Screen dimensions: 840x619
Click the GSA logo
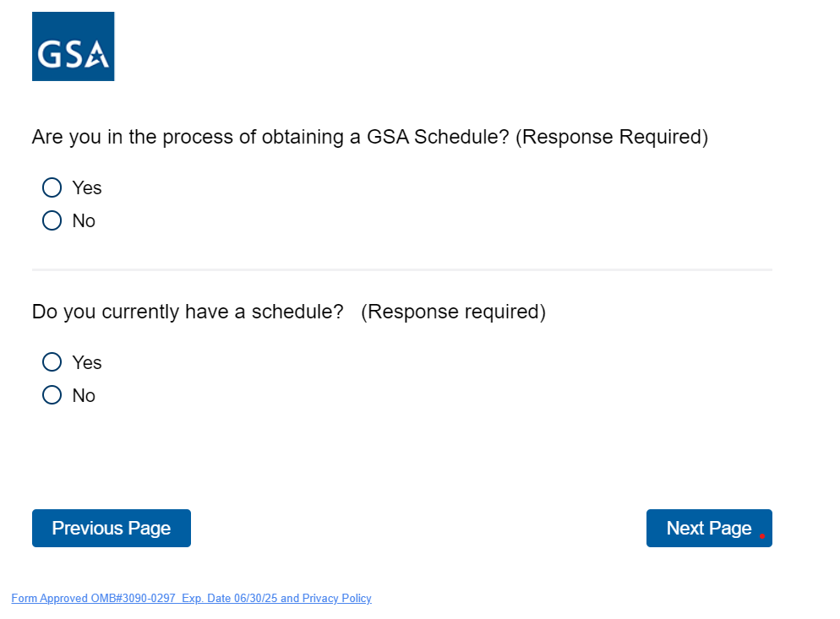[73, 46]
